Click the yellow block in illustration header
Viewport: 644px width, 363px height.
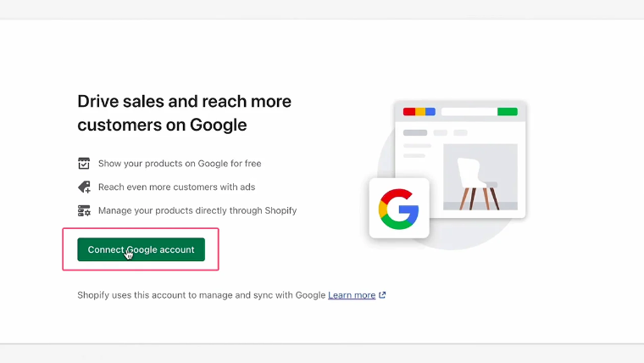coord(419,111)
